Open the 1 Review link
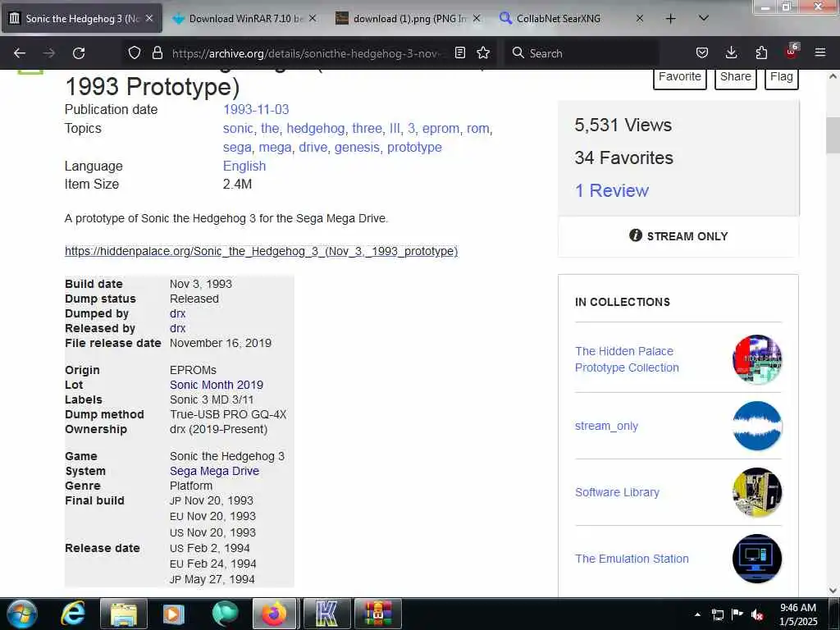 click(x=611, y=190)
